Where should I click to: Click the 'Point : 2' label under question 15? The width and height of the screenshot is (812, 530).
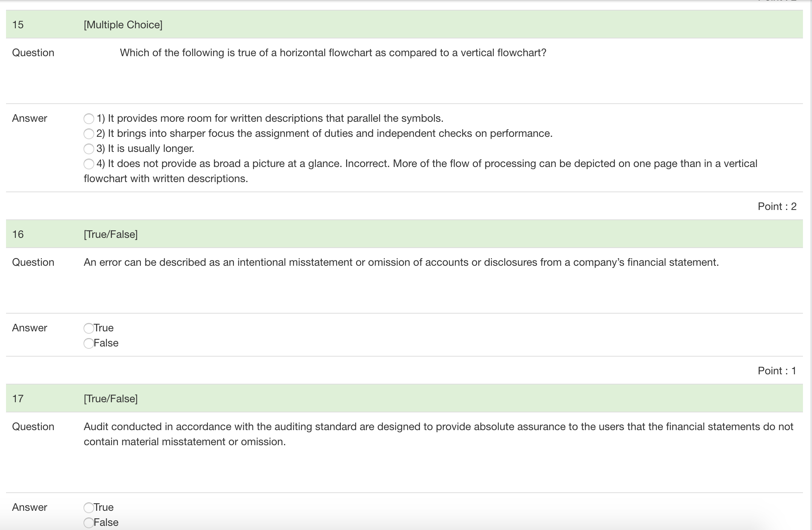777,206
